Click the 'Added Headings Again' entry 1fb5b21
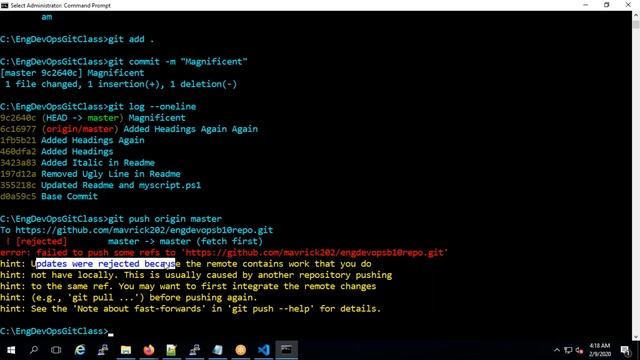The width and height of the screenshot is (640, 360). pyautogui.click(x=72, y=140)
